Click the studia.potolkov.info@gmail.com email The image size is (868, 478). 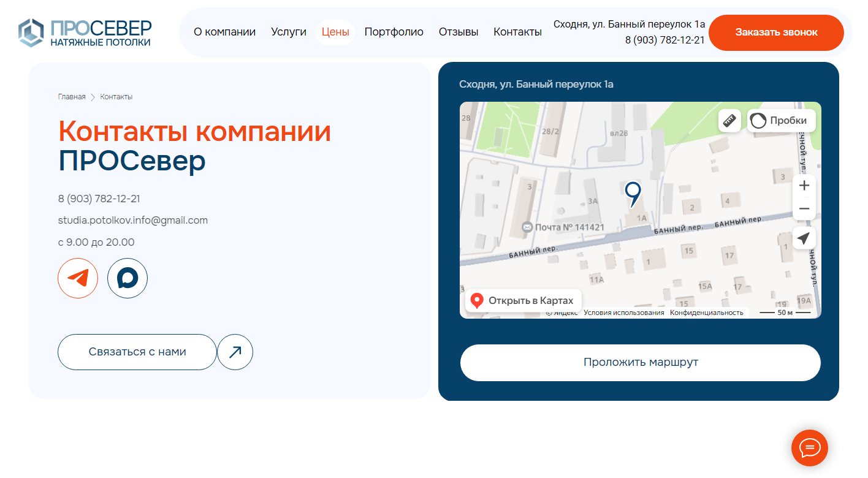133,220
